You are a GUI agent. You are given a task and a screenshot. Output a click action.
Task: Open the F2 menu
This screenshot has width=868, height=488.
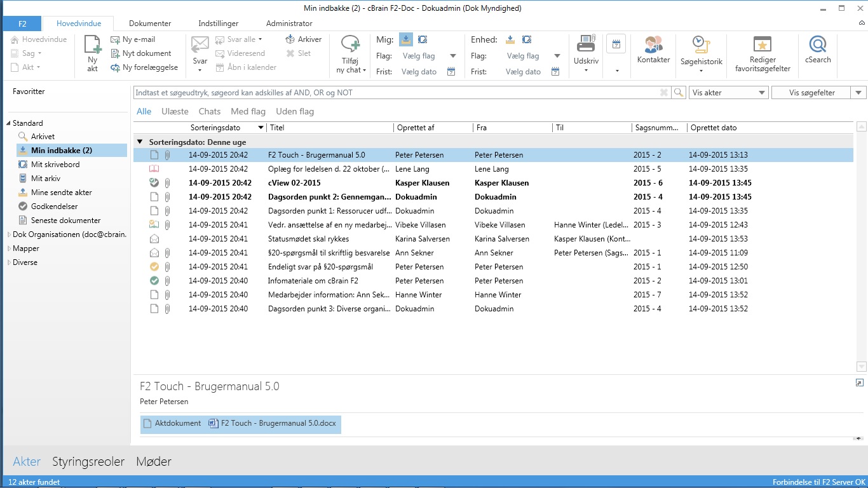point(22,24)
